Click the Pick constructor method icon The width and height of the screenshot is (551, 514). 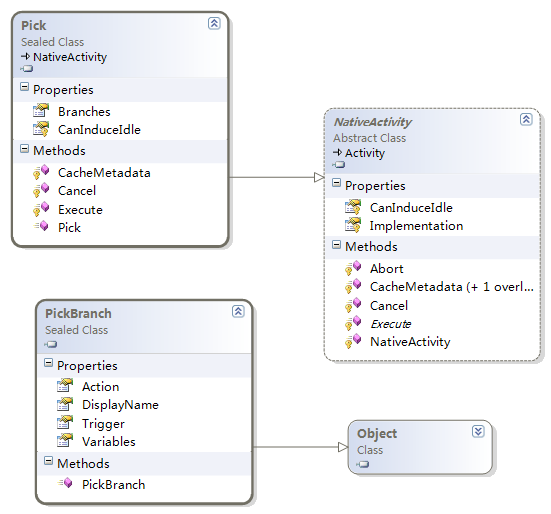coord(41,226)
